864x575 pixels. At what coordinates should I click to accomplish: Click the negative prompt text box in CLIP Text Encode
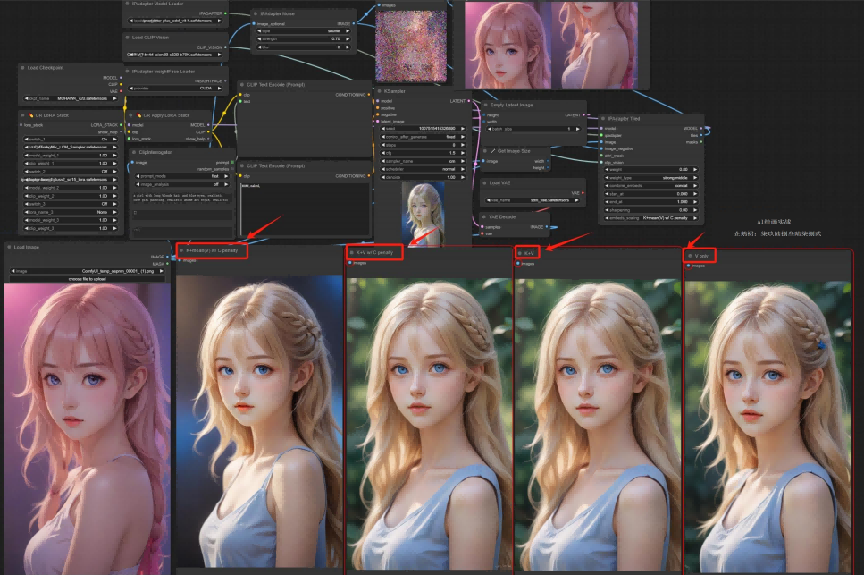305,209
